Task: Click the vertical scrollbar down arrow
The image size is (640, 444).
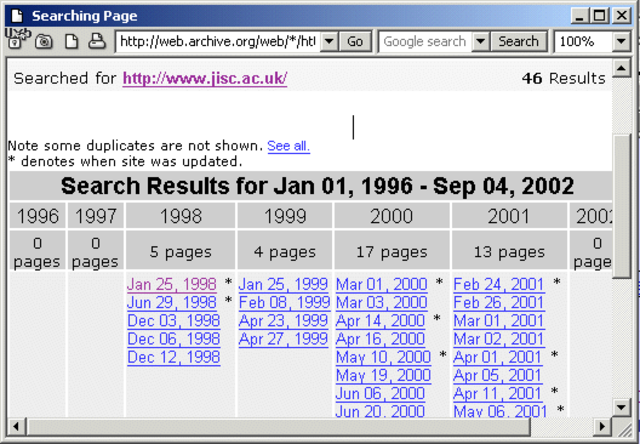Action: tap(622, 407)
